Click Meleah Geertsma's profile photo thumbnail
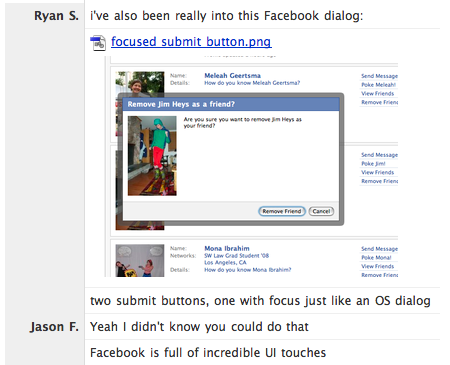This screenshot has height=365, width=450. click(x=140, y=83)
